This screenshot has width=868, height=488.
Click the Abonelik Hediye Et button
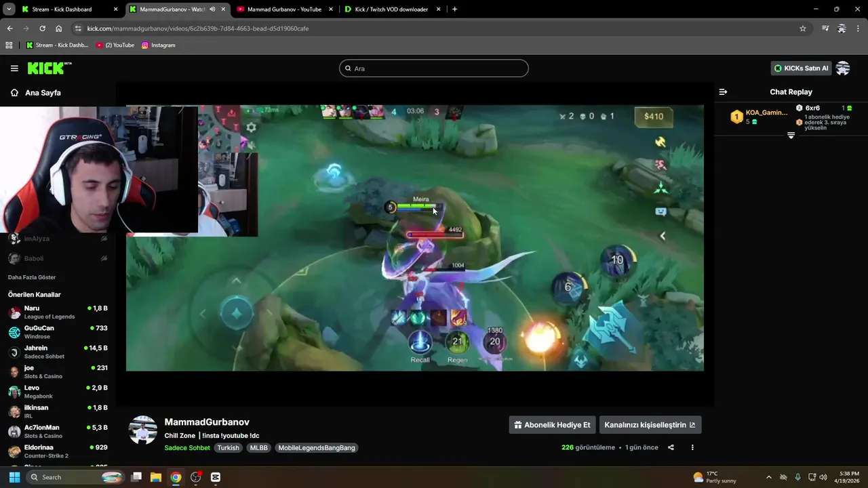pos(552,425)
